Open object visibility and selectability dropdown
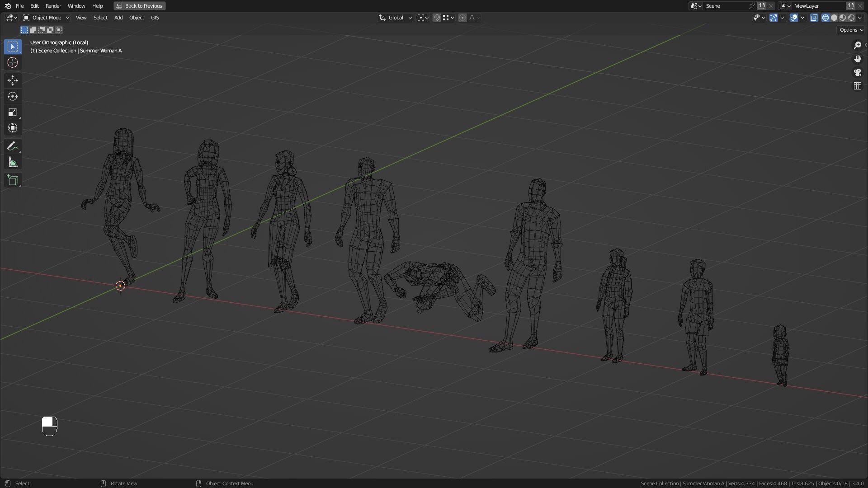Viewport: 868px width, 488px height. click(x=759, y=18)
